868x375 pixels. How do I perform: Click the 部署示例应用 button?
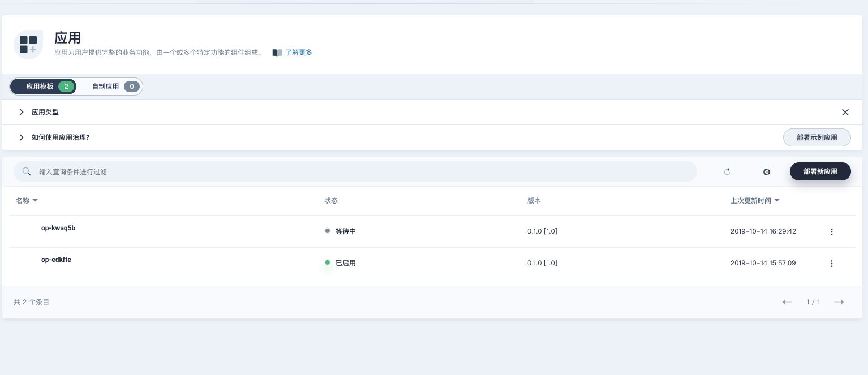817,137
